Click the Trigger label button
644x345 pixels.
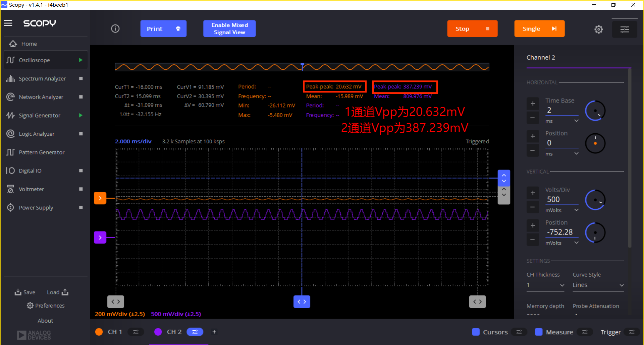point(610,332)
